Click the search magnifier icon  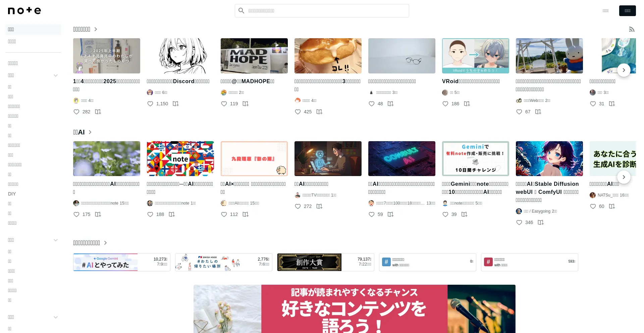pos(241,11)
